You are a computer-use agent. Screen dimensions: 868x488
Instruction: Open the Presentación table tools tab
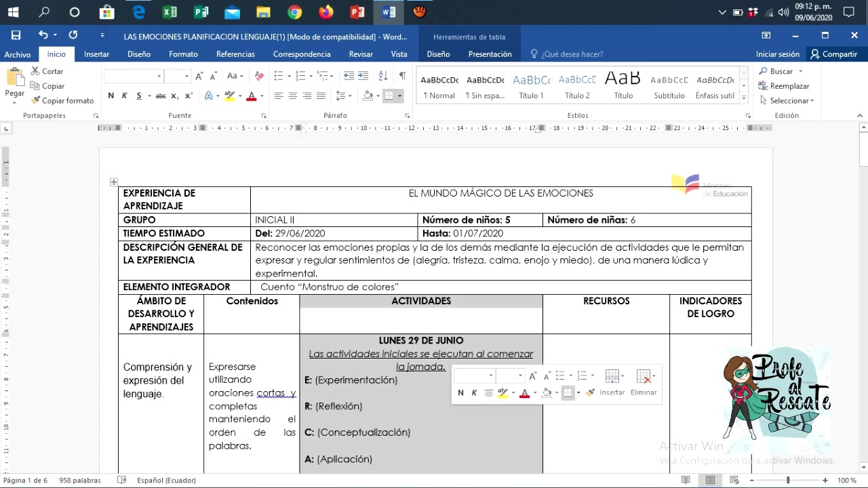[490, 54]
